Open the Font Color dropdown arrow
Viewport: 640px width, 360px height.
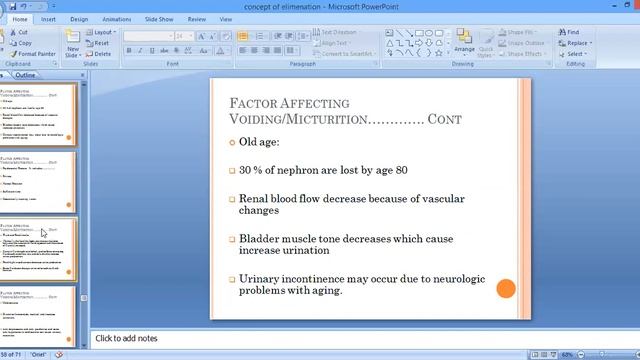coord(227,51)
